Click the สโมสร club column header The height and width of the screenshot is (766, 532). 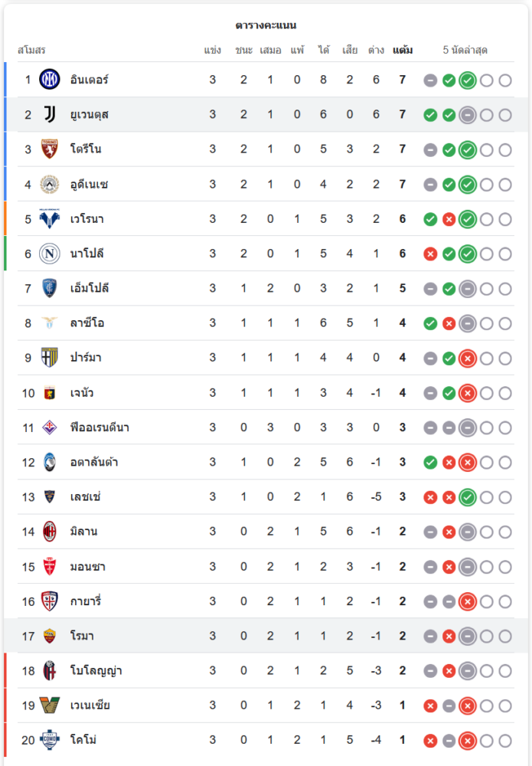click(x=31, y=51)
